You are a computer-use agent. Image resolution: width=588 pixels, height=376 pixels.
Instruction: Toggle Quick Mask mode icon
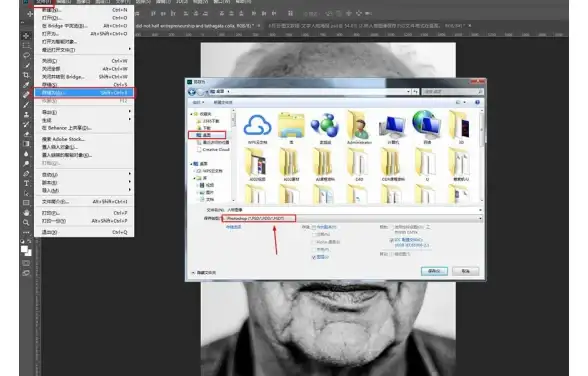point(26,263)
